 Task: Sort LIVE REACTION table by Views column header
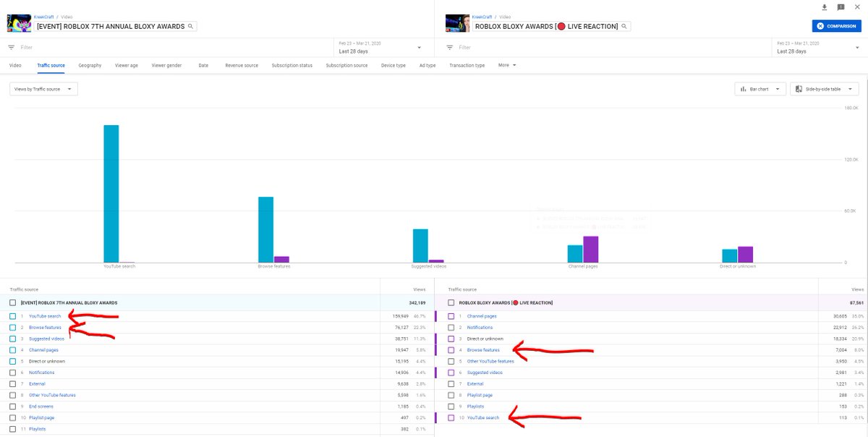pos(859,289)
